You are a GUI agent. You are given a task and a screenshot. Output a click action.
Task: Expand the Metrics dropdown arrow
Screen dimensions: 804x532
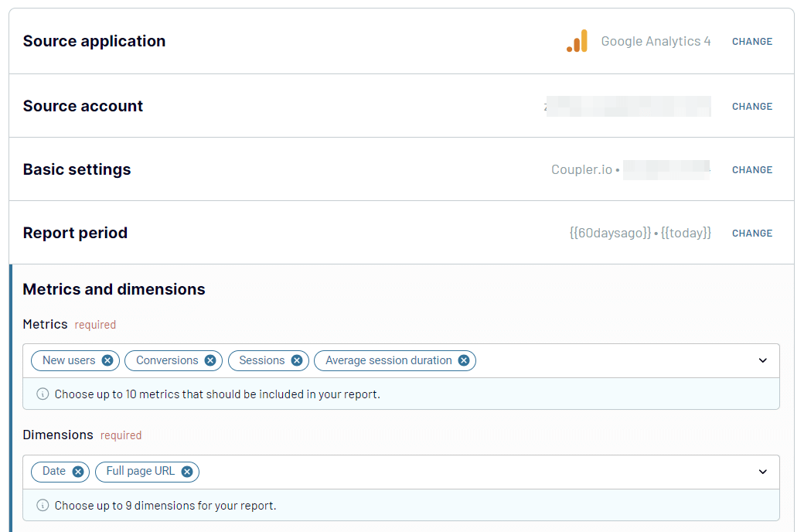click(x=763, y=360)
